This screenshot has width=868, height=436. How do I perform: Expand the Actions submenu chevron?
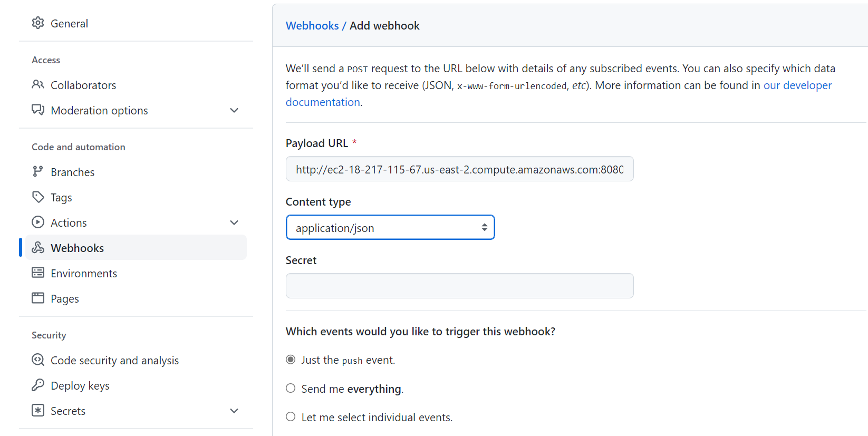tap(234, 222)
